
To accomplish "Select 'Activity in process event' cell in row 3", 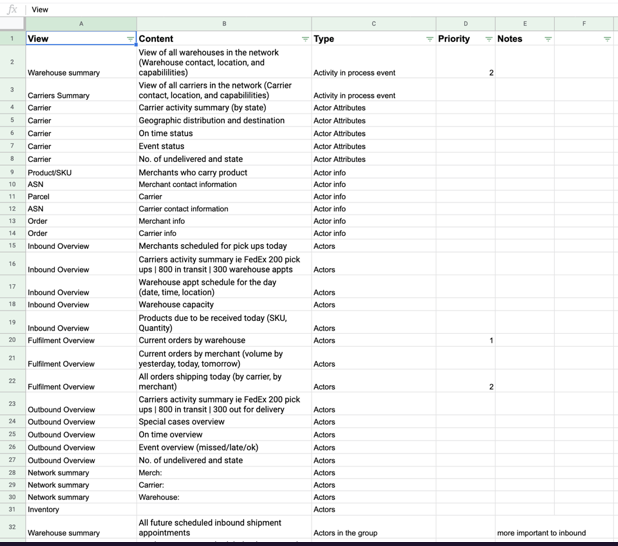I will 374,89.
